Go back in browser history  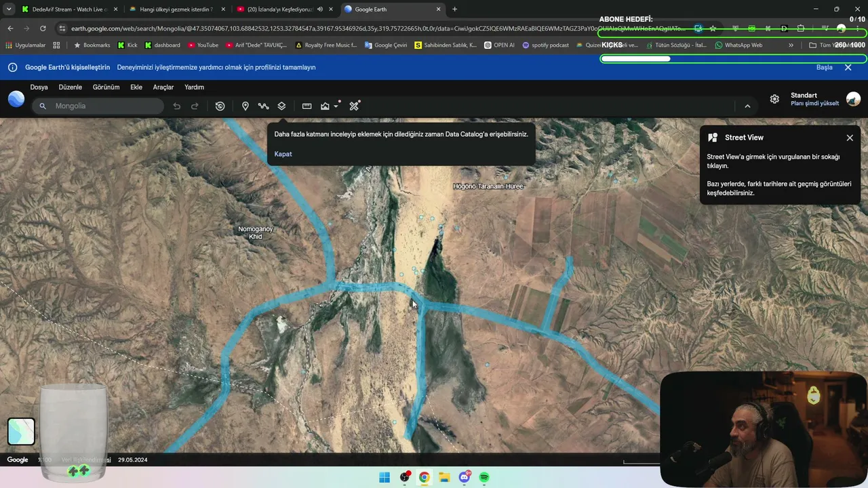pyautogui.click(x=10, y=28)
